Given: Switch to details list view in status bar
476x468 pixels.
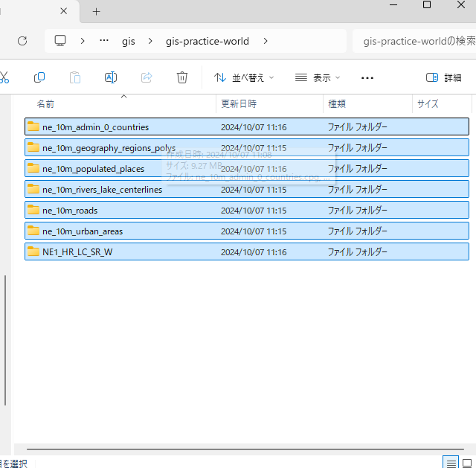Looking at the screenshot, I should [451, 463].
